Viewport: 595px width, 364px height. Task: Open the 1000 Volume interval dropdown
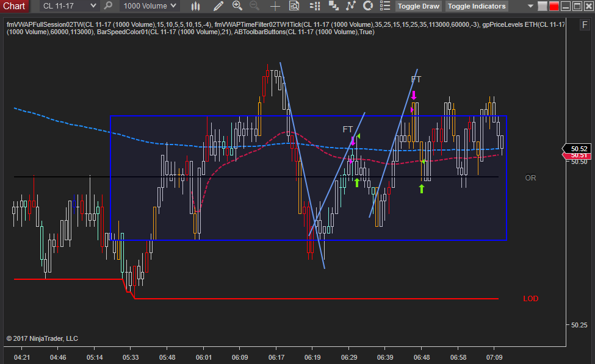tap(150, 6)
